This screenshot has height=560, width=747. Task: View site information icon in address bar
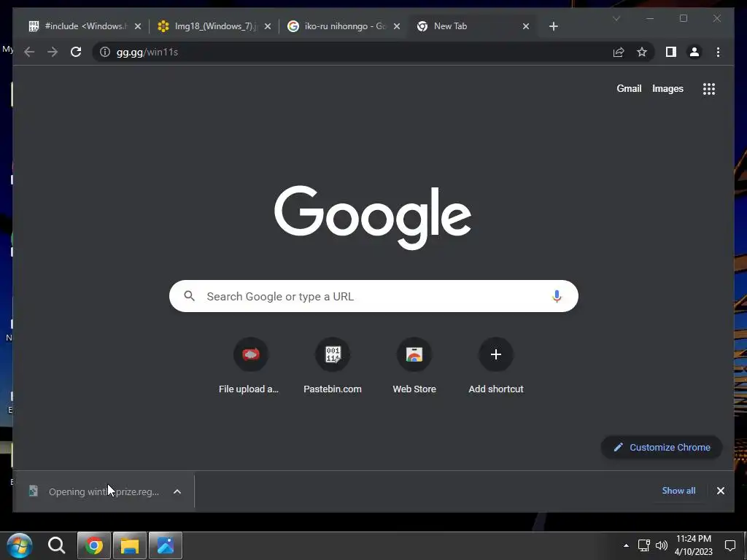click(105, 52)
